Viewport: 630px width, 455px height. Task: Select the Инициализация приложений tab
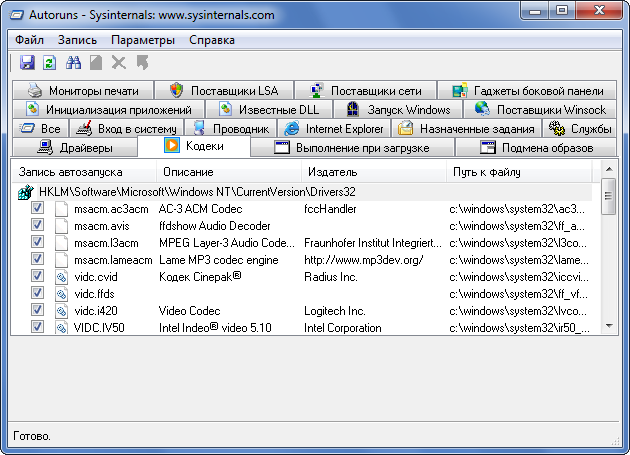[x=108, y=109]
